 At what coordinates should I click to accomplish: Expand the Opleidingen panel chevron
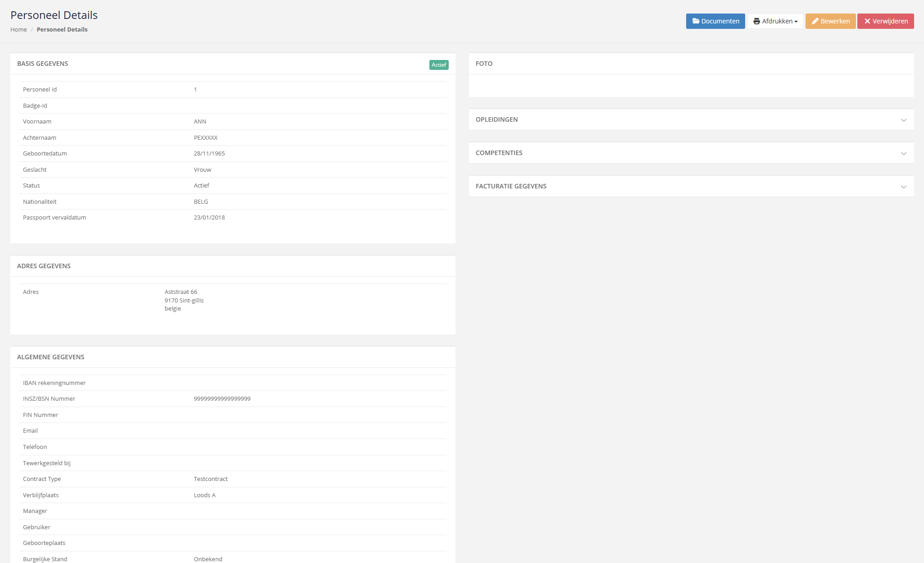click(x=903, y=120)
